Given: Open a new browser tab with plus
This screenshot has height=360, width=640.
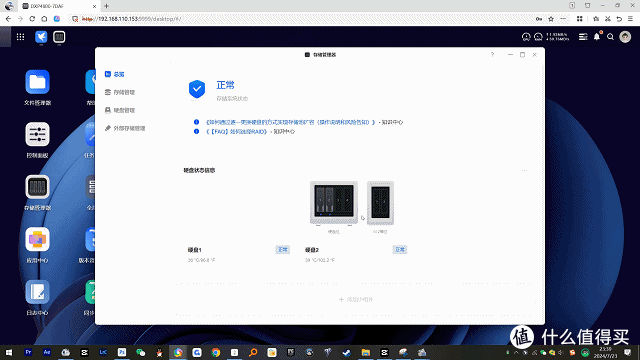Looking at the screenshot, I should click(x=107, y=6).
